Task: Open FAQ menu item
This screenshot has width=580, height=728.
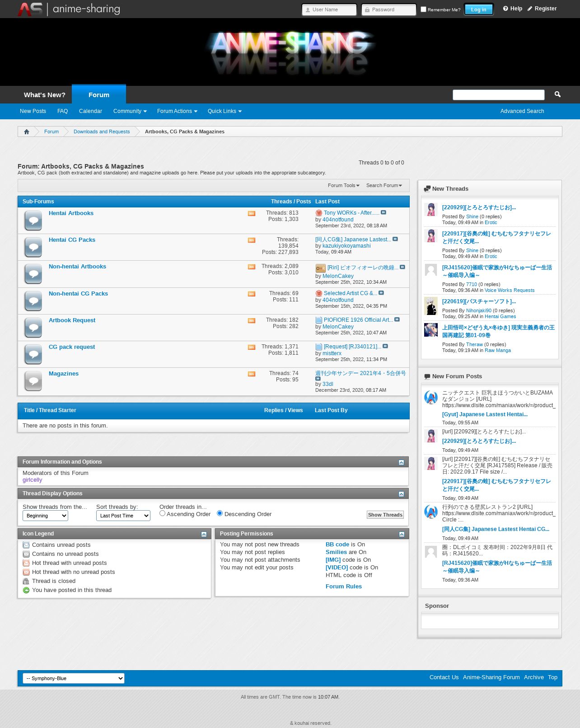Action: (62, 111)
